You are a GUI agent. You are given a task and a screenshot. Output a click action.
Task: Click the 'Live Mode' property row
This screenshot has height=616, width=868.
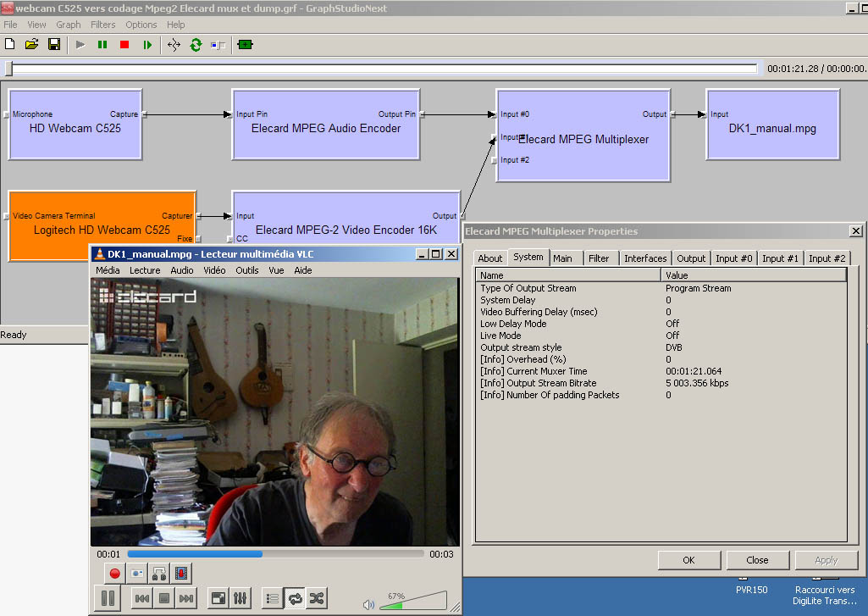(x=661, y=336)
